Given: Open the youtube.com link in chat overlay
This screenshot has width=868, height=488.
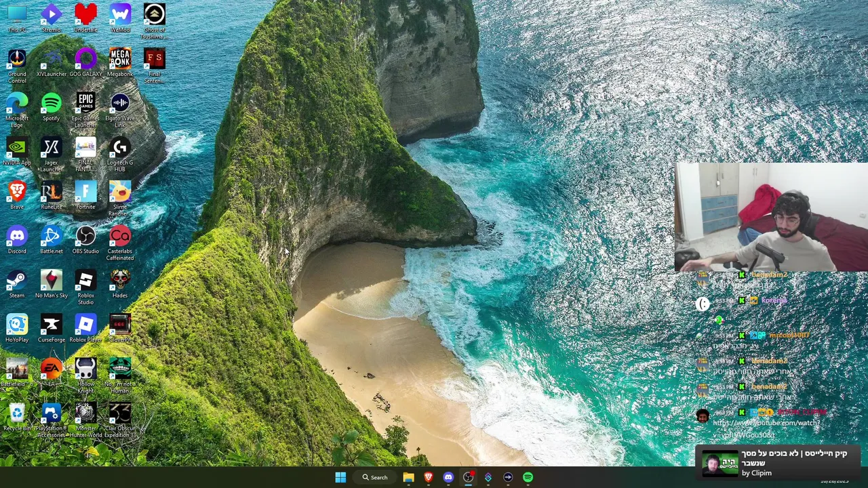Looking at the screenshot, I should click(x=766, y=428).
